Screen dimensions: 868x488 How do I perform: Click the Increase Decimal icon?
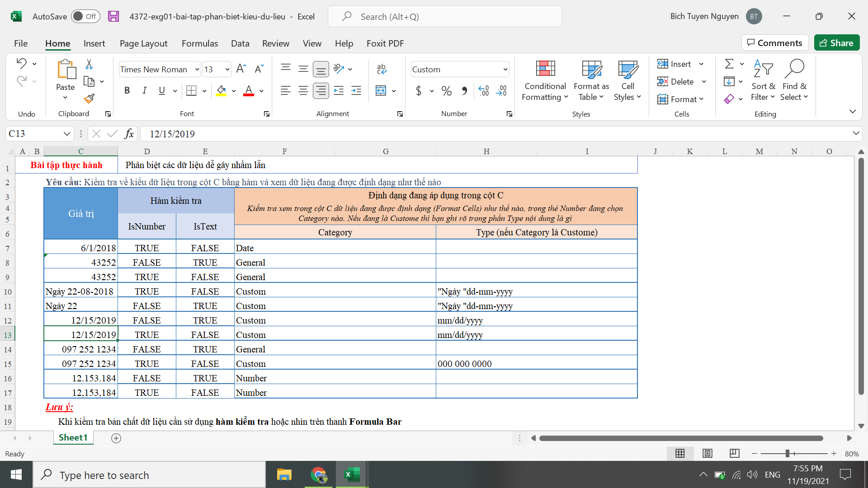tap(484, 91)
